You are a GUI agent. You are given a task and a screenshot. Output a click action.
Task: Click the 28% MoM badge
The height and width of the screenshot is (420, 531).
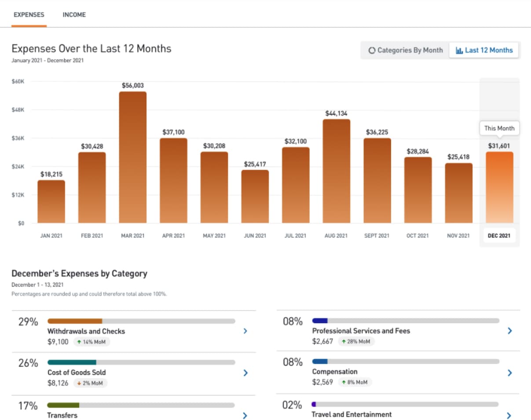pos(356,341)
